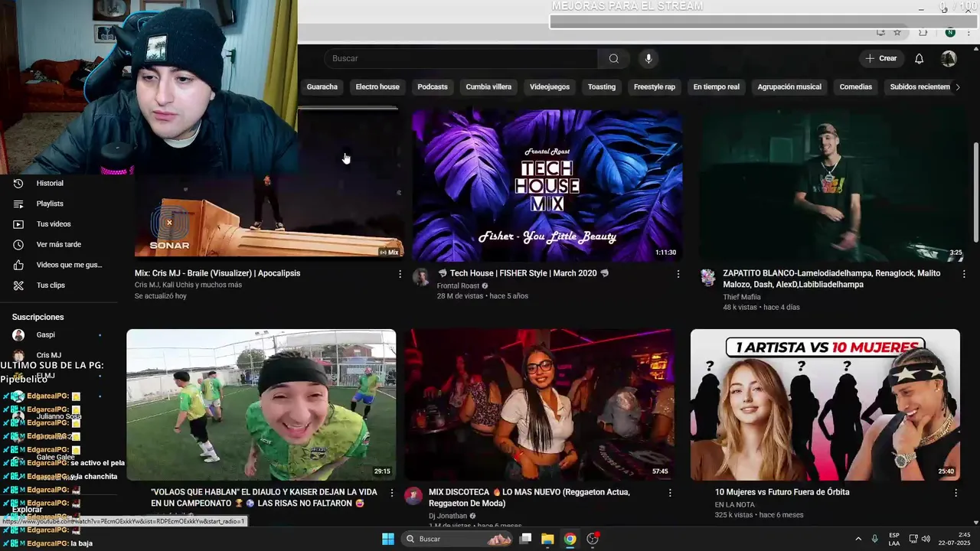Select the Comedias filter chip
This screenshot has width=980, height=551.
[856, 87]
